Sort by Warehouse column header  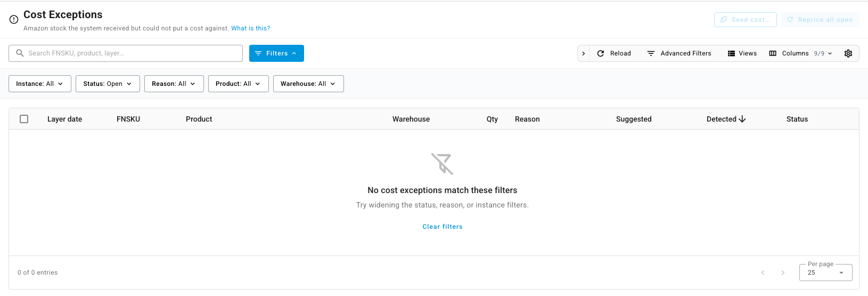click(411, 119)
